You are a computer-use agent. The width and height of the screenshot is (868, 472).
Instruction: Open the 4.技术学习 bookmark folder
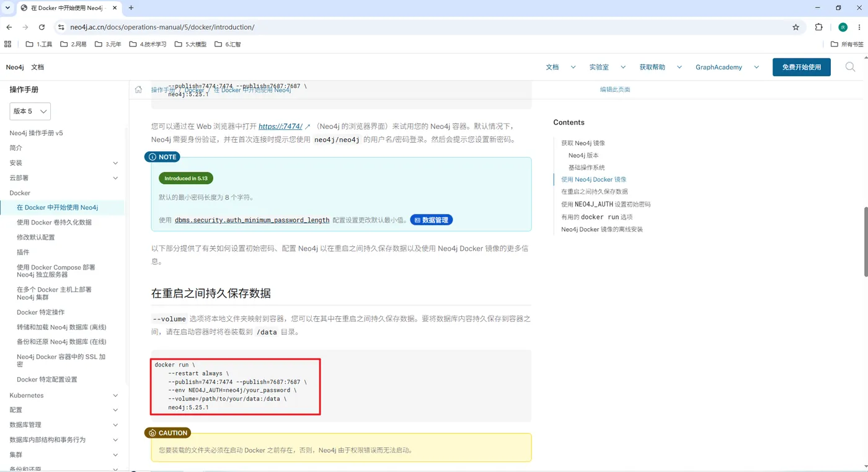point(148,44)
